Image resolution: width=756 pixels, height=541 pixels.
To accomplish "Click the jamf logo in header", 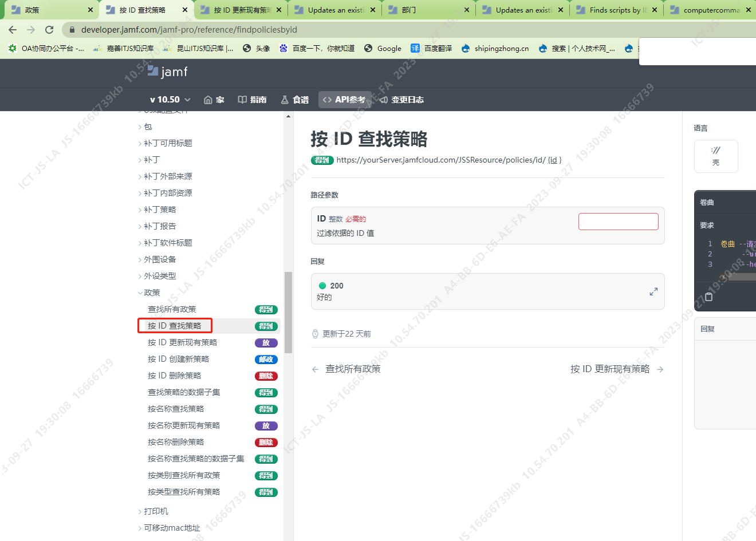I will click(x=167, y=72).
